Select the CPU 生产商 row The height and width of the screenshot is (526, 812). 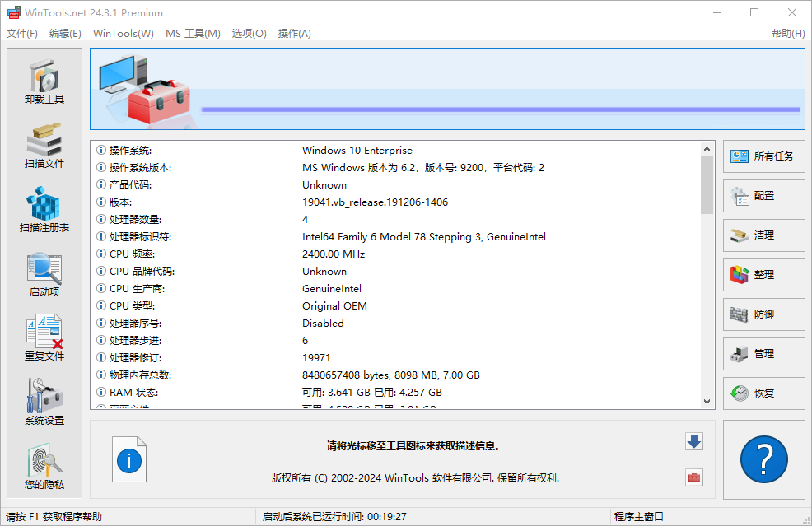point(397,288)
